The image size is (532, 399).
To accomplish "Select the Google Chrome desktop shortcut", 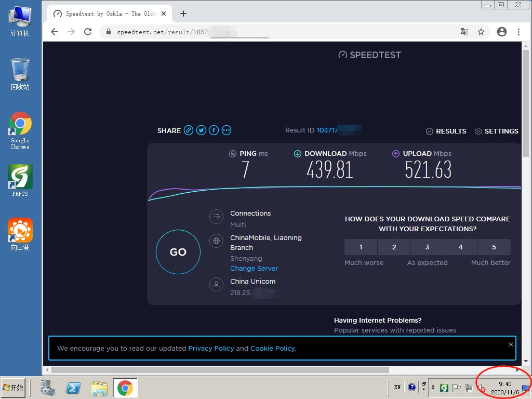I will (x=20, y=130).
